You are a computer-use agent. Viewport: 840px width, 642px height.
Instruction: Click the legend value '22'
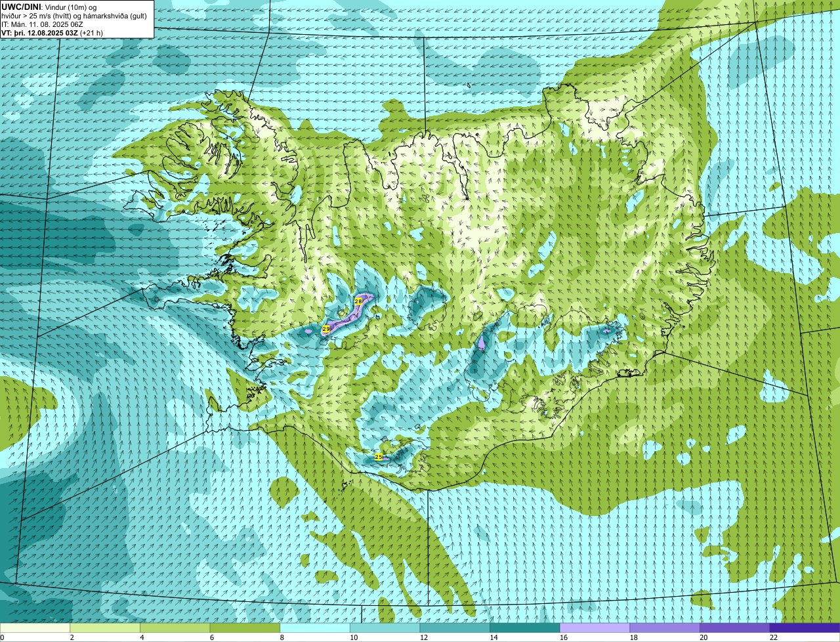click(x=774, y=637)
